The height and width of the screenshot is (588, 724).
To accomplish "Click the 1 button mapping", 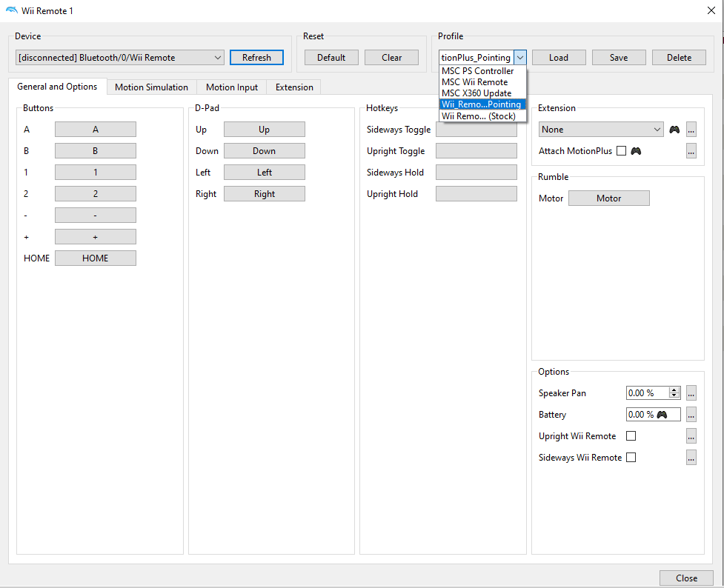I will coord(96,172).
